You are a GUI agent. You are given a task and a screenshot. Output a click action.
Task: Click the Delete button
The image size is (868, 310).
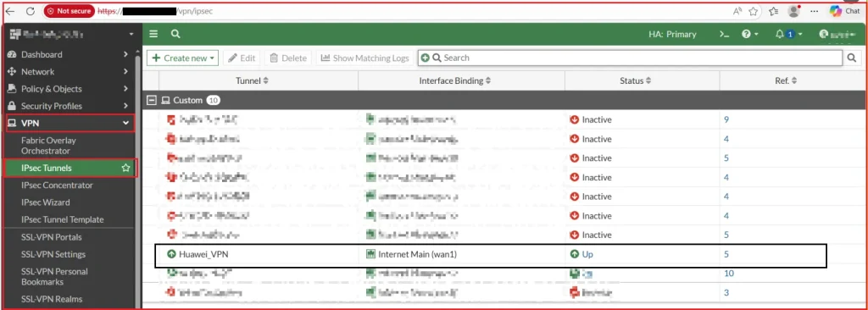(288, 58)
